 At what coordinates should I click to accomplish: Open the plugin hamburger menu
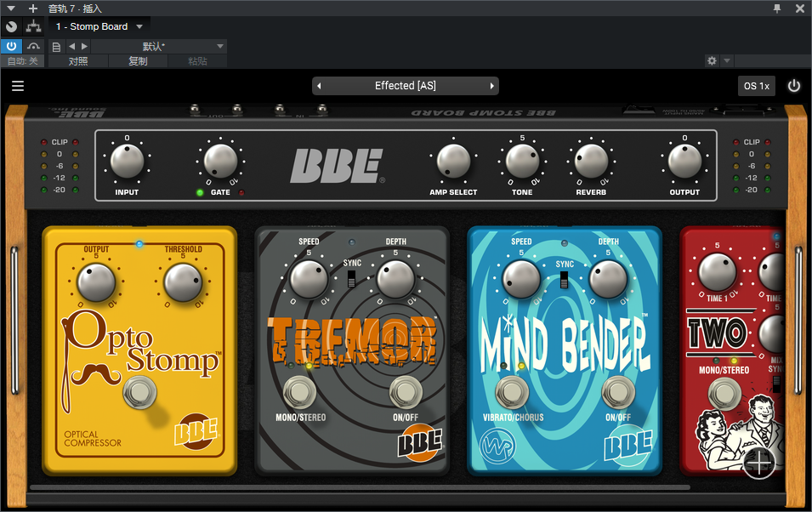[x=18, y=86]
